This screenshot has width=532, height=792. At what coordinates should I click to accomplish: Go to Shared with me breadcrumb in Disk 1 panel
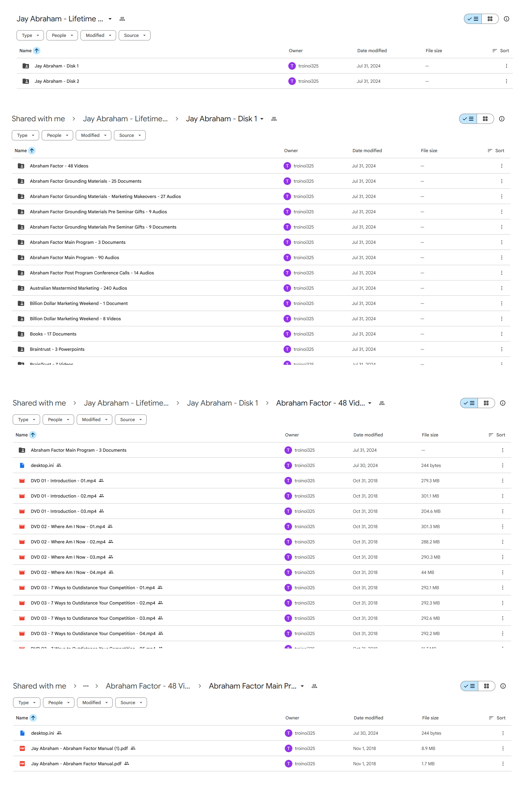[38, 119]
